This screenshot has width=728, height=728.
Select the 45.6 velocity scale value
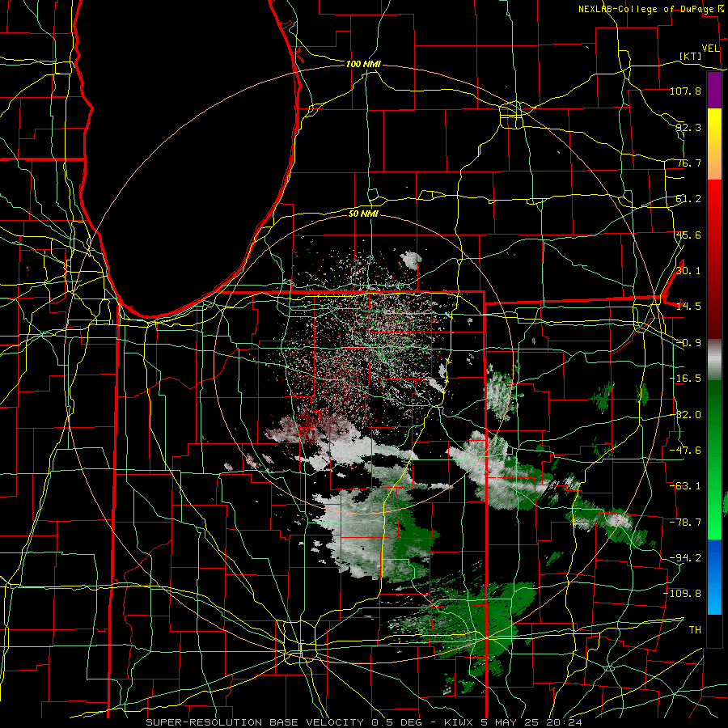point(688,235)
